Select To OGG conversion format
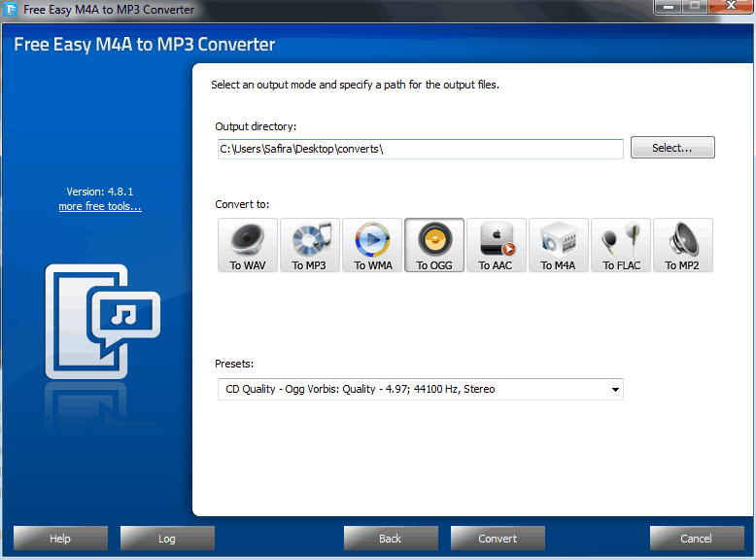Screen dimensions: 756x559 [434, 245]
